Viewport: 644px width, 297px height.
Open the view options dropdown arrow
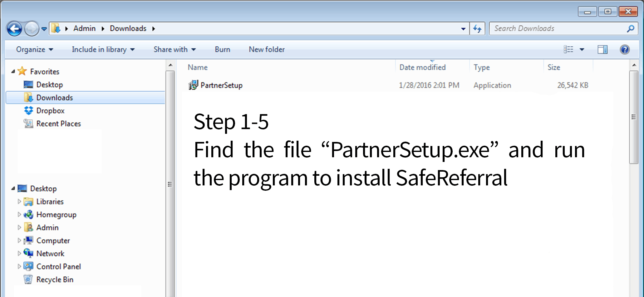(582, 49)
